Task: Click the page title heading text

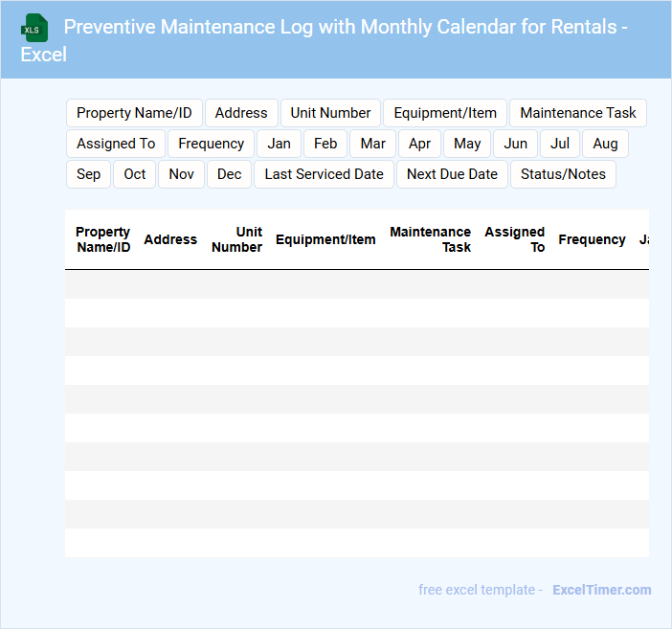Action: point(324,40)
